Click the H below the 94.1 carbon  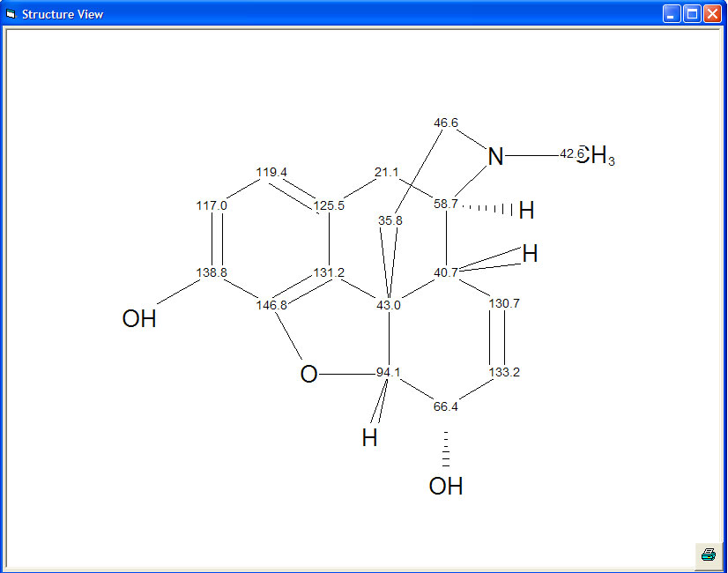pos(369,438)
